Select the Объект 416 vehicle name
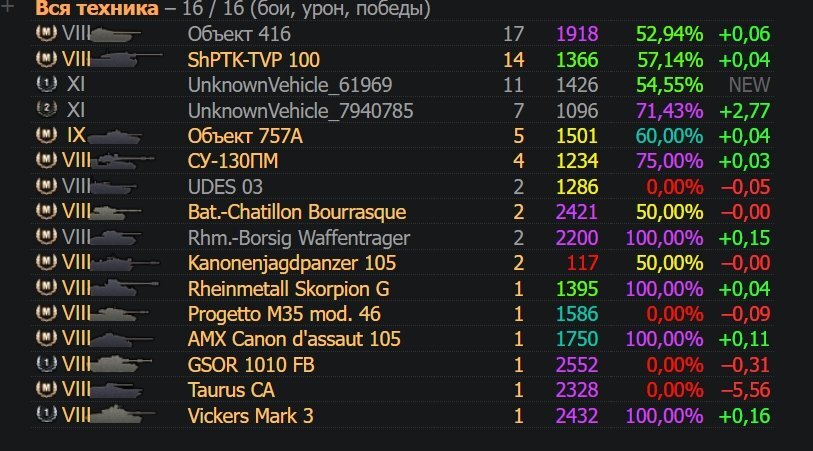This screenshot has height=451, width=813. (x=239, y=34)
